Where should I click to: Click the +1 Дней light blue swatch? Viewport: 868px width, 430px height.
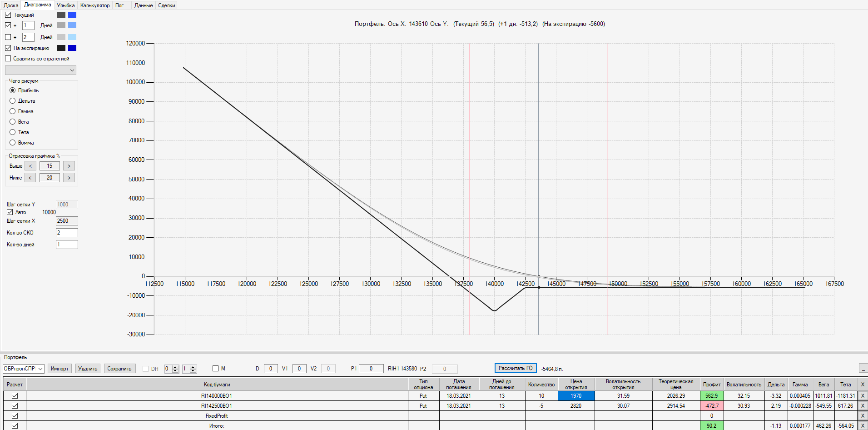pyautogui.click(x=72, y=25)
